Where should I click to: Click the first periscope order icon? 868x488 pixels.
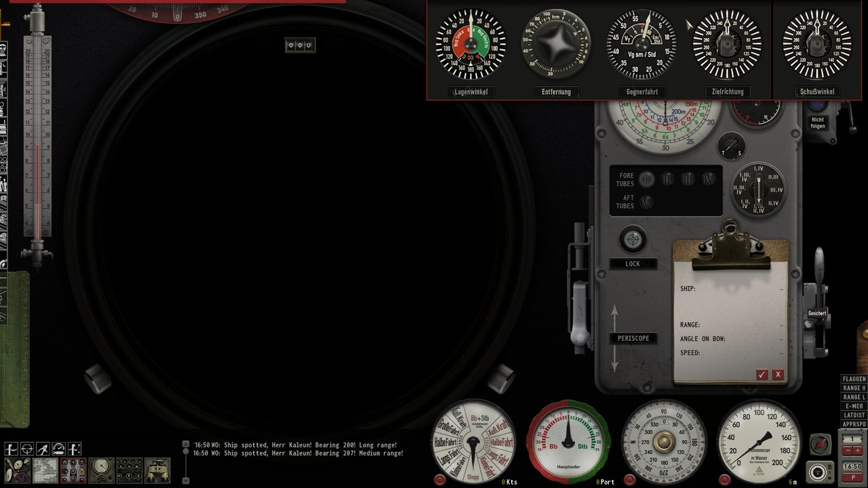(12, 449)
